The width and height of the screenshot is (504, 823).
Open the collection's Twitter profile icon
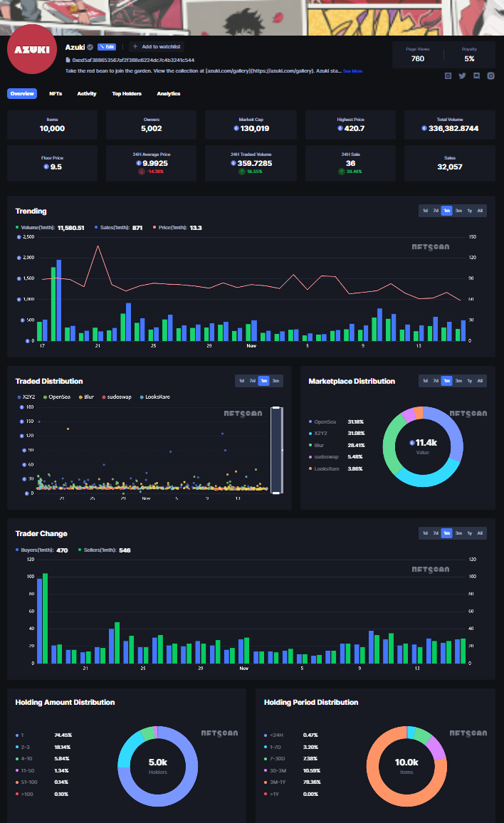point(462,75)
